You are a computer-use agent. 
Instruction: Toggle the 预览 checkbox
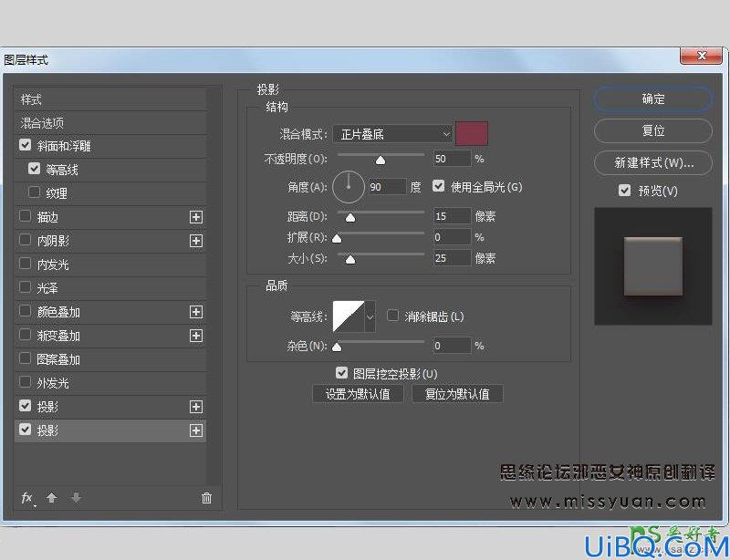point(625,191)
